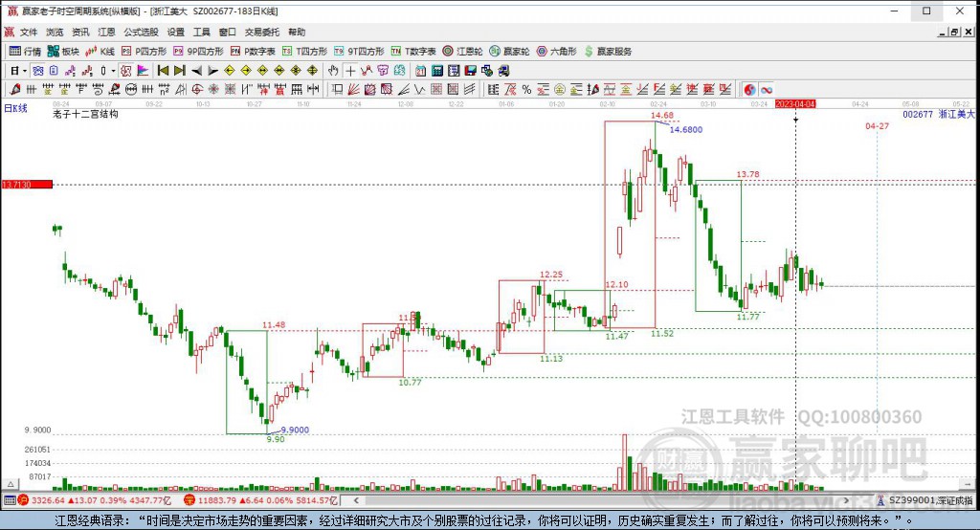Image resolution: width=980 pixels, height=530 pixels.
Task: Select the crosshair cursor tool
Action: click(350, 71)
